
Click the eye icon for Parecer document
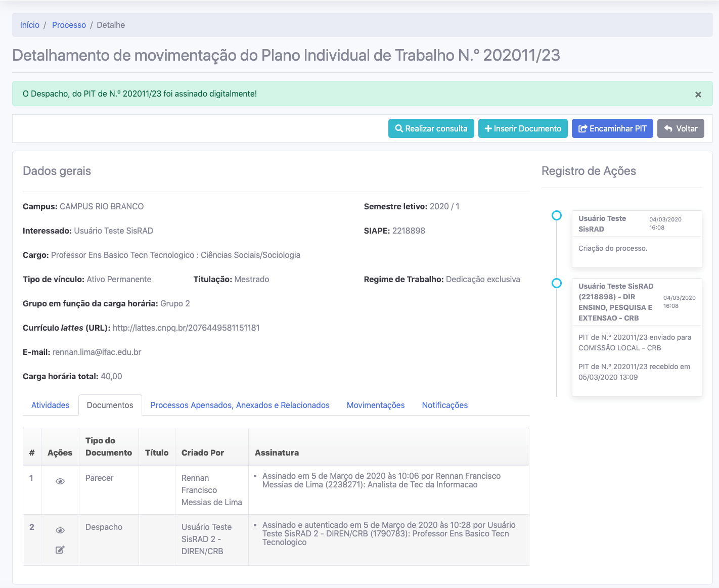click(x=60, y=481)
